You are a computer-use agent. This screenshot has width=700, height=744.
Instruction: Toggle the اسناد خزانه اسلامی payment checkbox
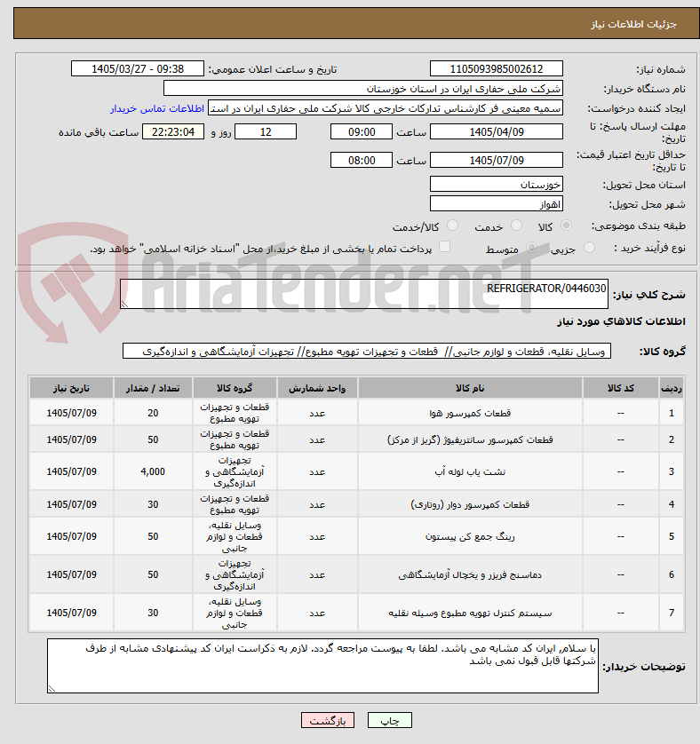[x=444, y=246]
